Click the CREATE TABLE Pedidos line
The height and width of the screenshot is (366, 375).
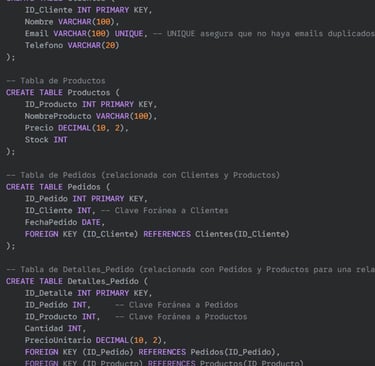point(58,187)
